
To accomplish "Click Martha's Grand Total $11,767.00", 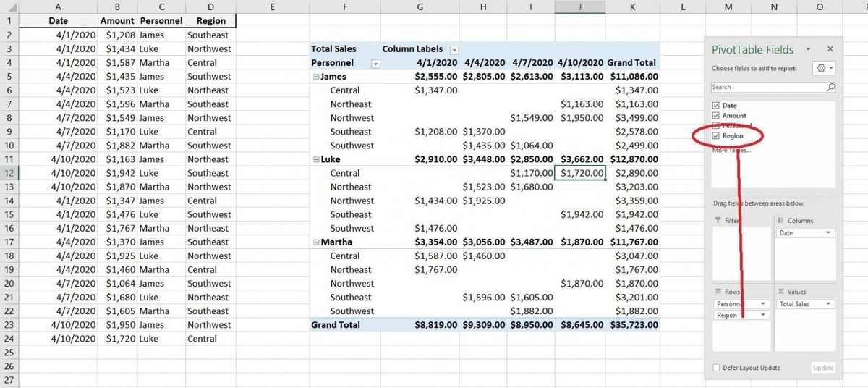I will 633,242.
